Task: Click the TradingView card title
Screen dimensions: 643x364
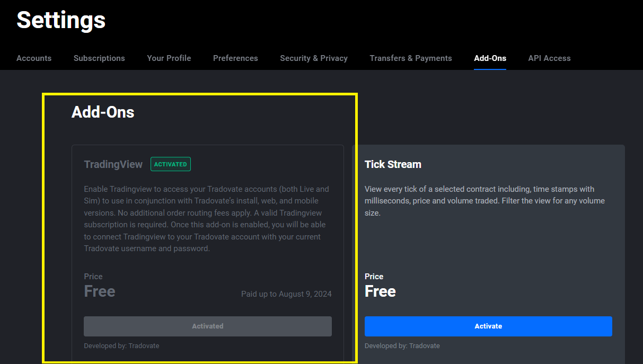Action: click(113, 164)
